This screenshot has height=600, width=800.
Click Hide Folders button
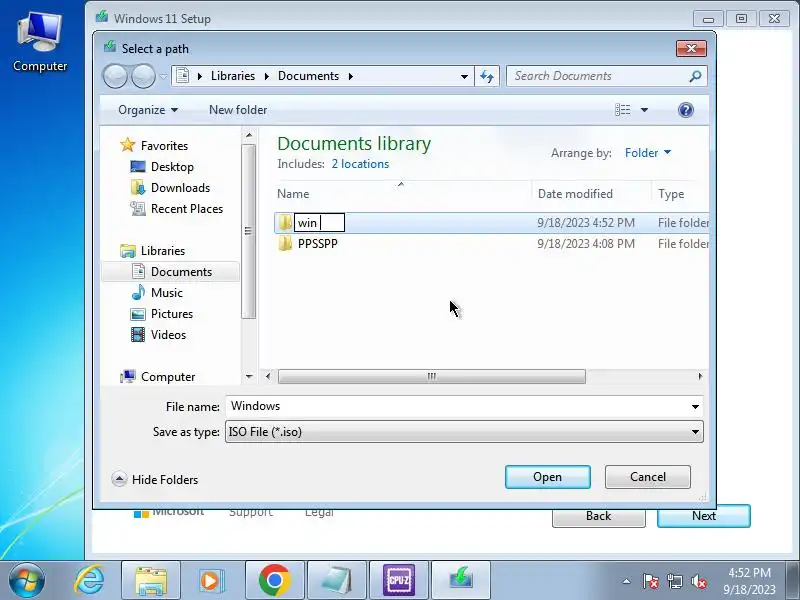pos(155,480)
